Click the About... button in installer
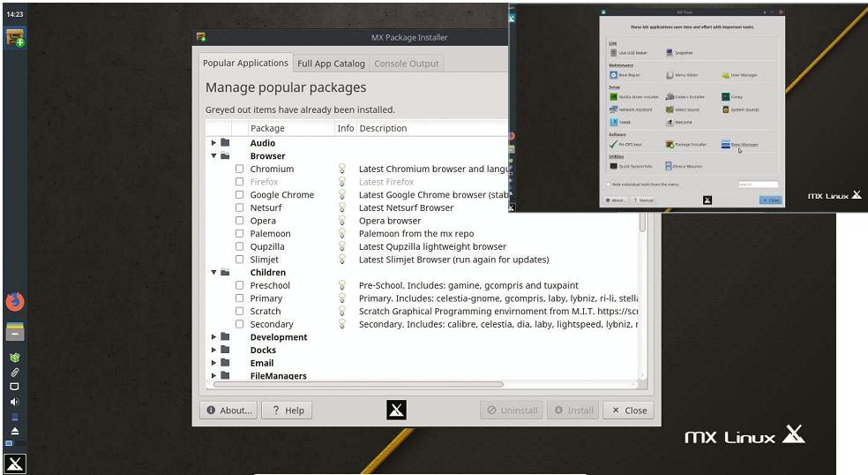Image resolution: width=868 pixels, height=475 pixels. (228, 411)
